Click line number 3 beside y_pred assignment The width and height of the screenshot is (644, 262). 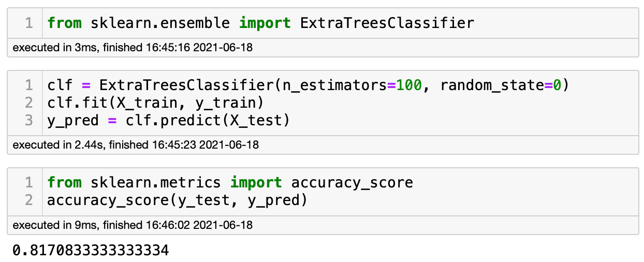[28, 120]
